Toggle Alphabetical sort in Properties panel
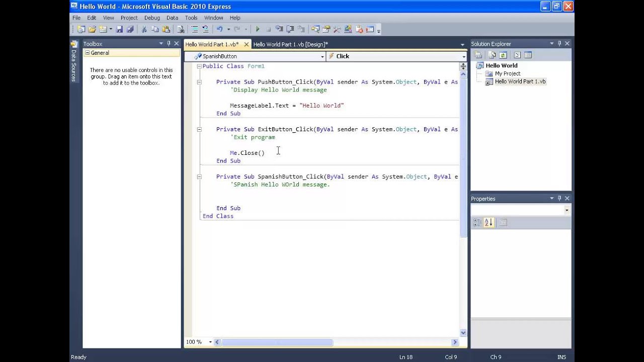 pyautogui.click(x=489, y=222)
